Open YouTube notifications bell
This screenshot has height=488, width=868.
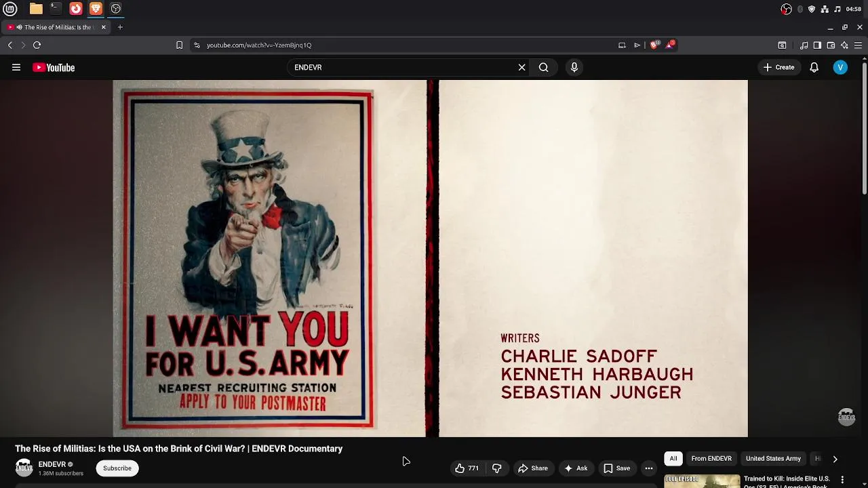[x=814, y=68]
